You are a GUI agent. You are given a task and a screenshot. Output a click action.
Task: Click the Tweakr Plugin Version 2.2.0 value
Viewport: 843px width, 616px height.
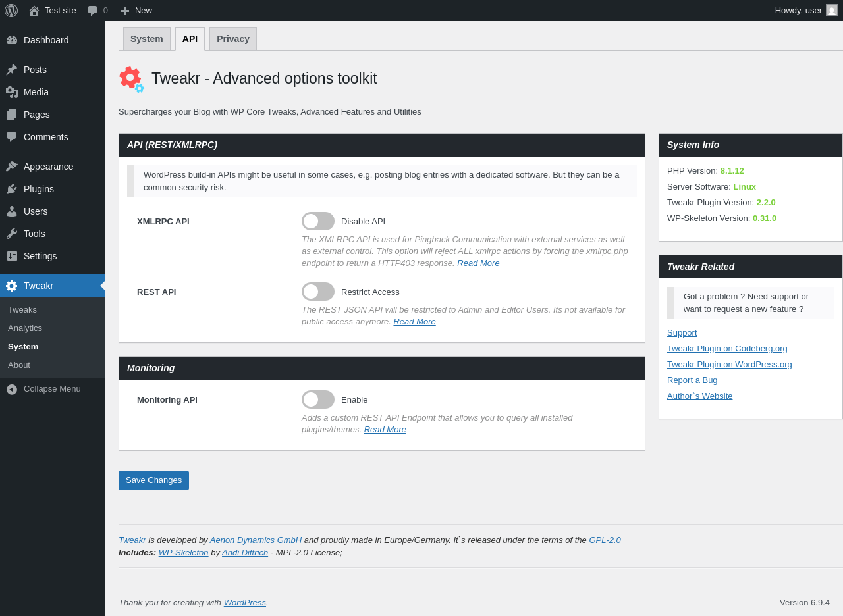766,203
